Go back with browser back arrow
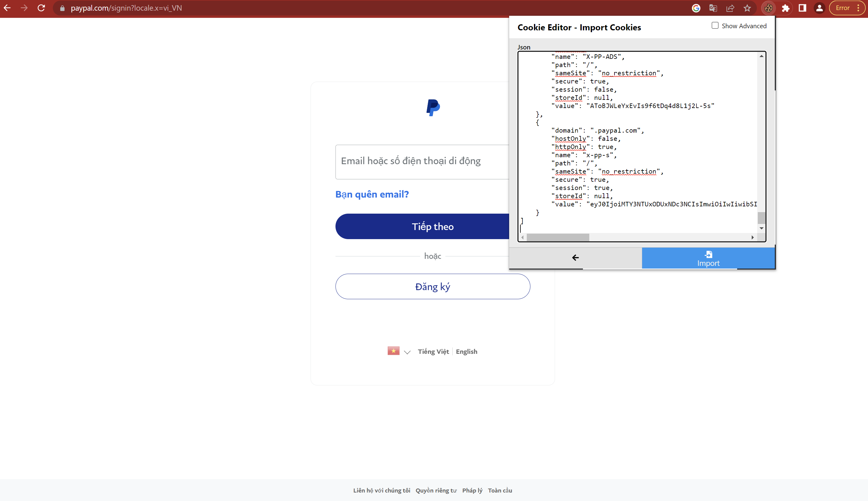This screenshot has width=868, height=501. point(7,8)
